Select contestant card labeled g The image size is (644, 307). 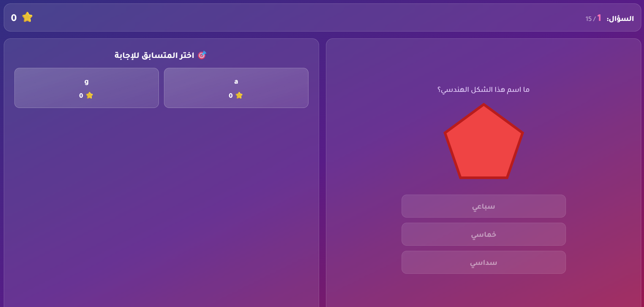pos(86,88)
